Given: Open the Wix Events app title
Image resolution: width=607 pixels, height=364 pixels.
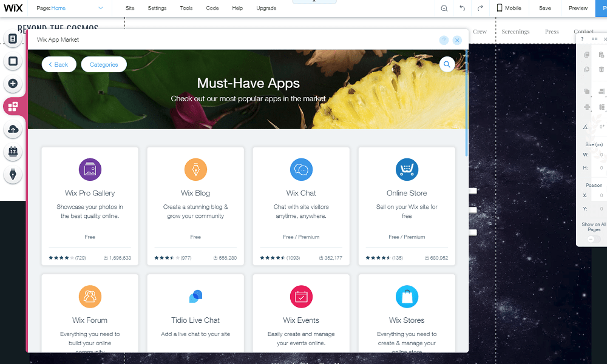Looking at the screenshot, I should (x=301, y=320).
